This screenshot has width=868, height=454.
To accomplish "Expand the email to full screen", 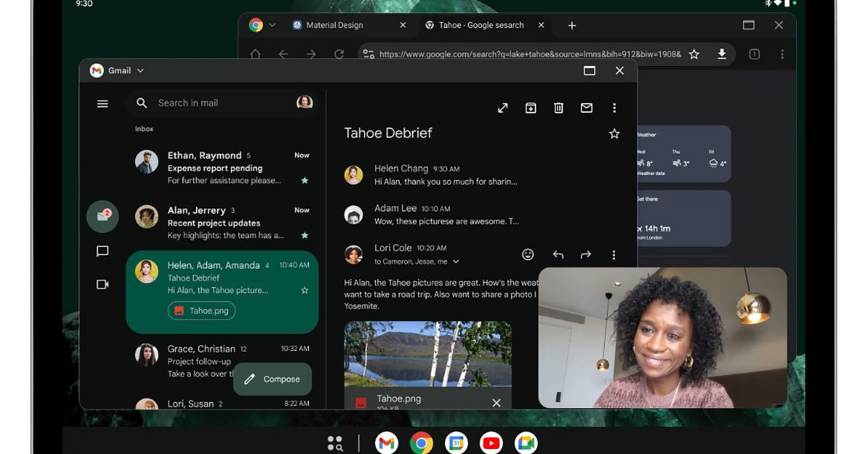I will 503,108.
